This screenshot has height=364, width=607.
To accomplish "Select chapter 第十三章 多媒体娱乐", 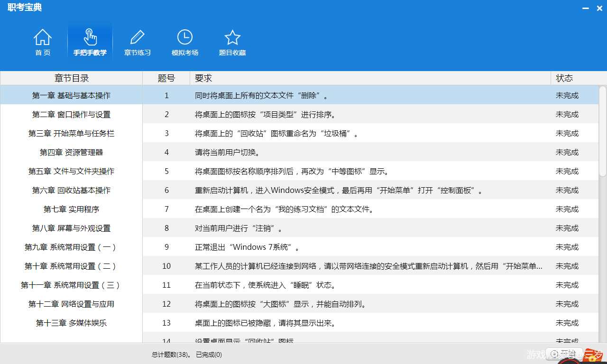I will [x=71, y=323].
